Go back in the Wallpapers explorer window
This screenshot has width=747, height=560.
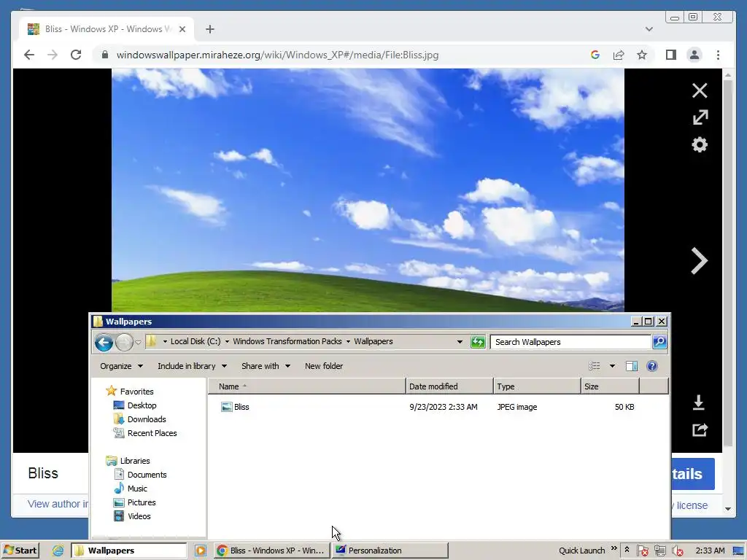point(104,342)
